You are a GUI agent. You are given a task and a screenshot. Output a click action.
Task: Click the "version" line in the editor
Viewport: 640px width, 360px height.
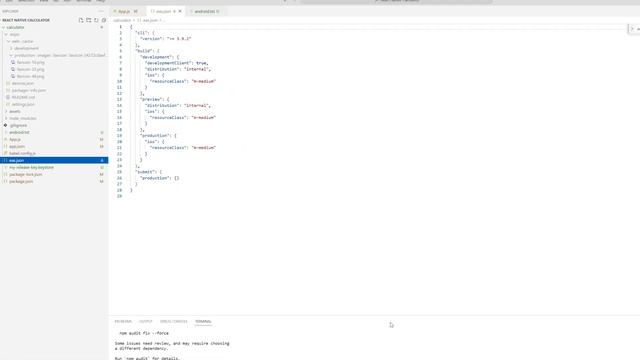click(x=165, y=39)
